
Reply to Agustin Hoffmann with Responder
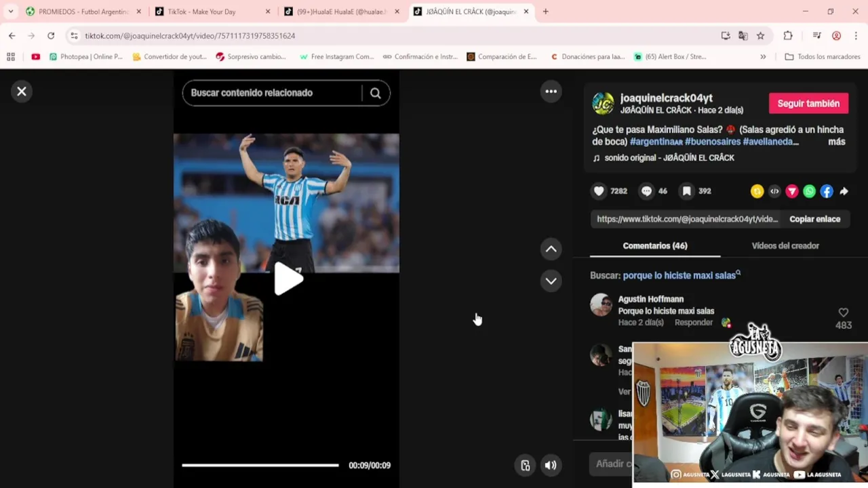[693, 323]
